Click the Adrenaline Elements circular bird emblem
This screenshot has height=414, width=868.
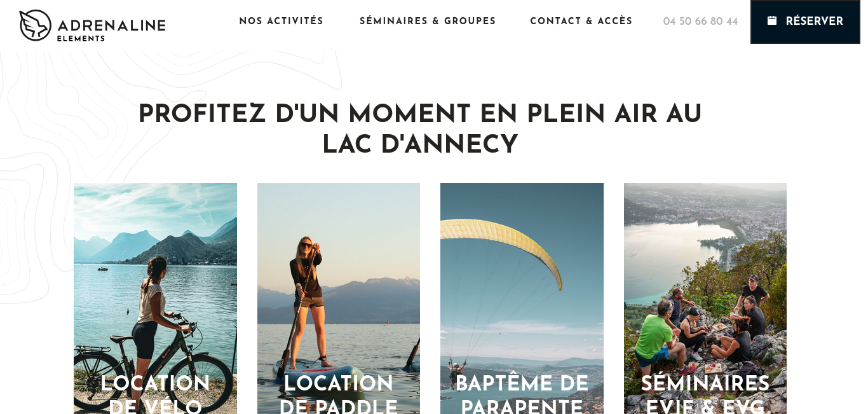coord(35,25)
